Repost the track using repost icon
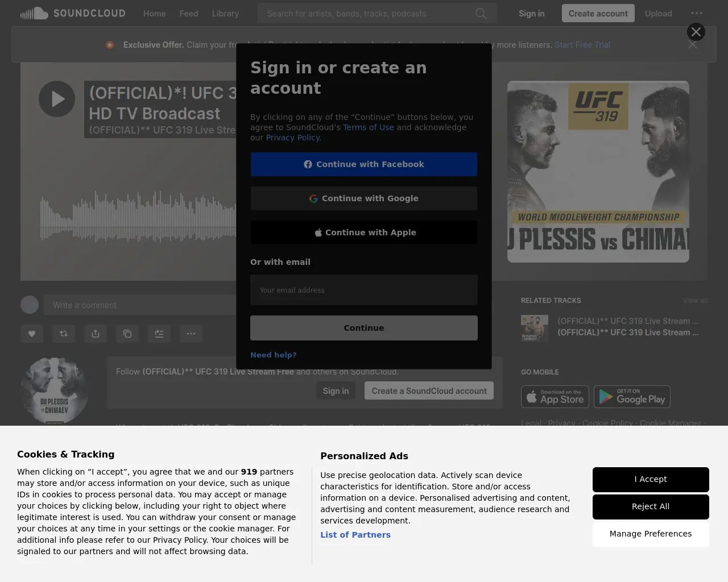Viewport: 728px width, 582px height. coord(64,334)
